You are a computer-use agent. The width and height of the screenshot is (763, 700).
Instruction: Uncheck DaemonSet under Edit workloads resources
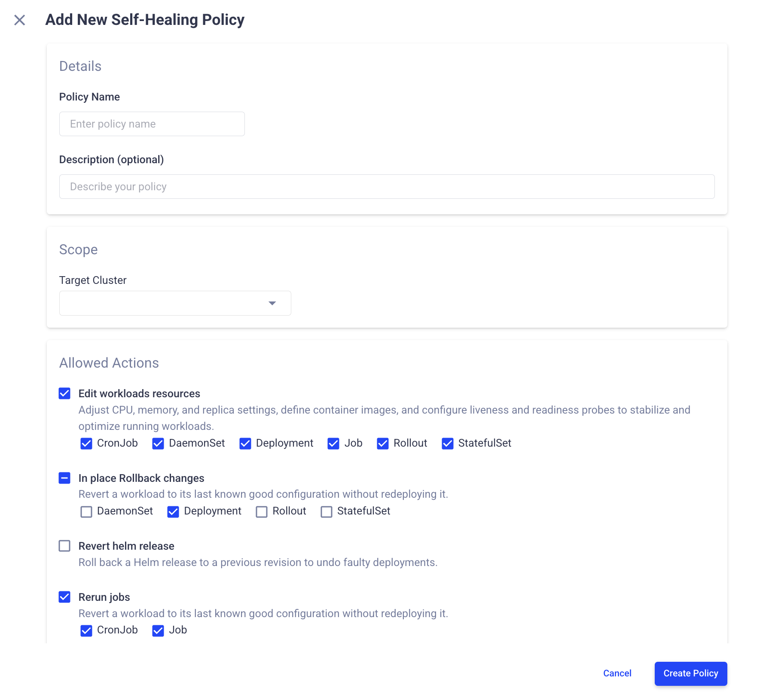[x=158, y=444]
